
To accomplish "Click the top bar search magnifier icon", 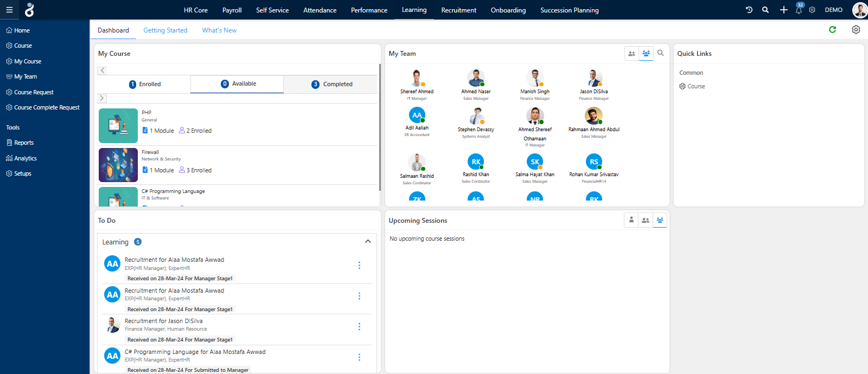I will pos(765,10).
